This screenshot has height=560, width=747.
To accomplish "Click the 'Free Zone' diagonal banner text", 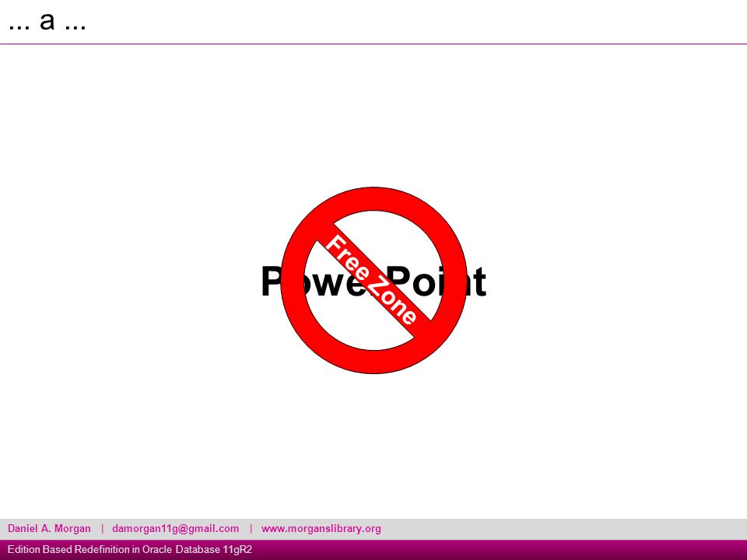I will click(371, 279).
